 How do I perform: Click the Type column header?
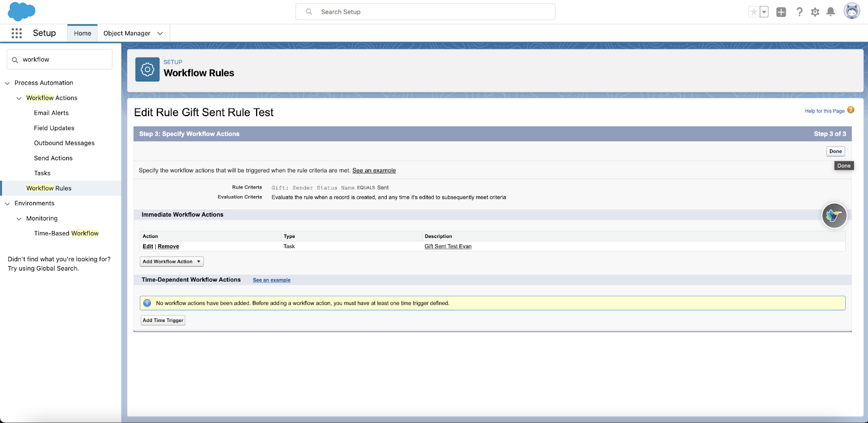289,236
